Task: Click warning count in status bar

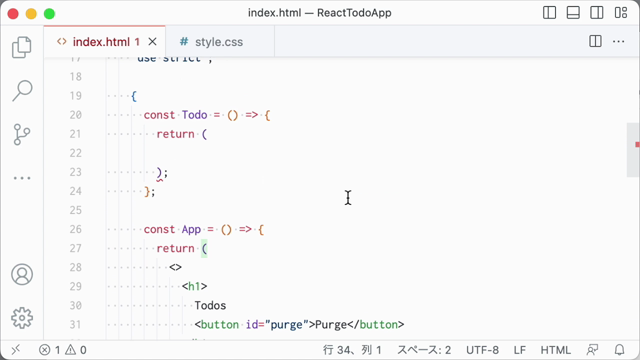Action: pos(76,350)
